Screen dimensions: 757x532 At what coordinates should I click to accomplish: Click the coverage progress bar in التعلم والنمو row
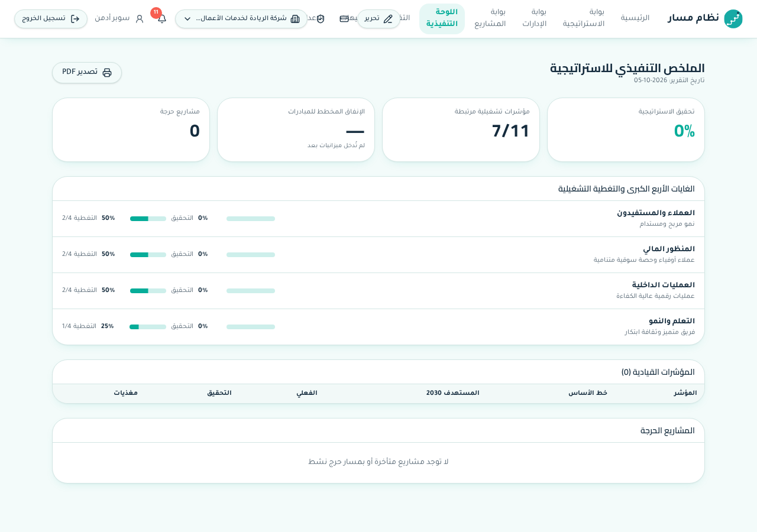coord(148,327)
